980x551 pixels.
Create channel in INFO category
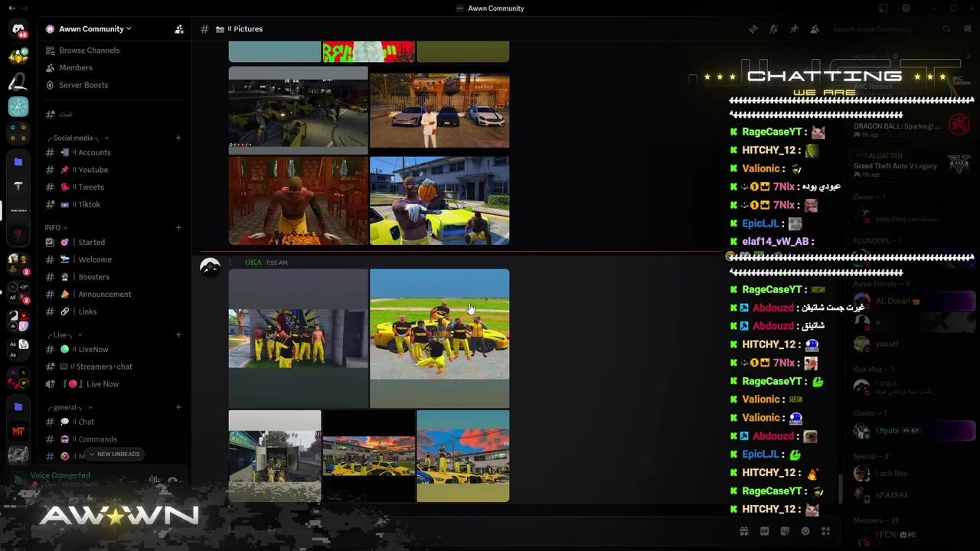(178, 227)
